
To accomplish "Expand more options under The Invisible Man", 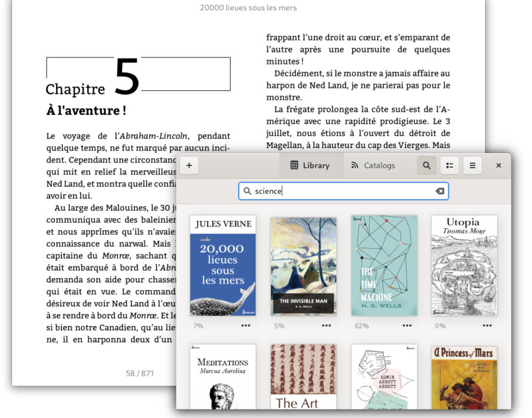I will (x=326, y=326).
